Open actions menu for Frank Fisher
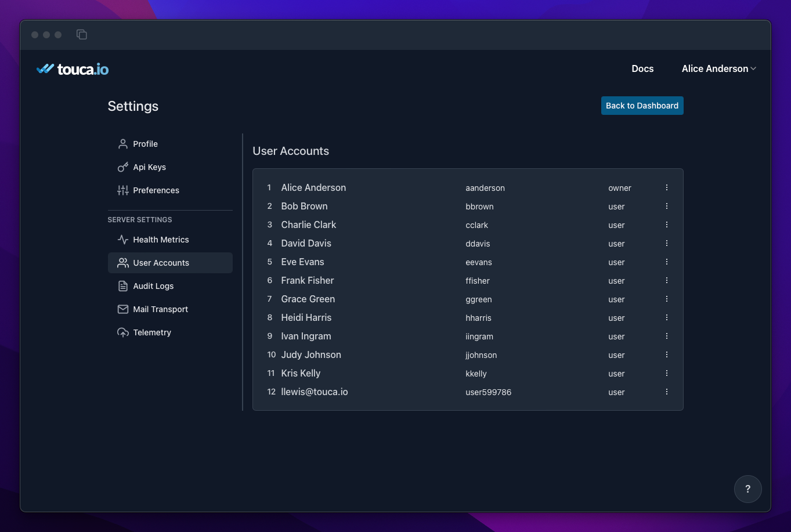791x532 pixels. [x=667, y=280]
